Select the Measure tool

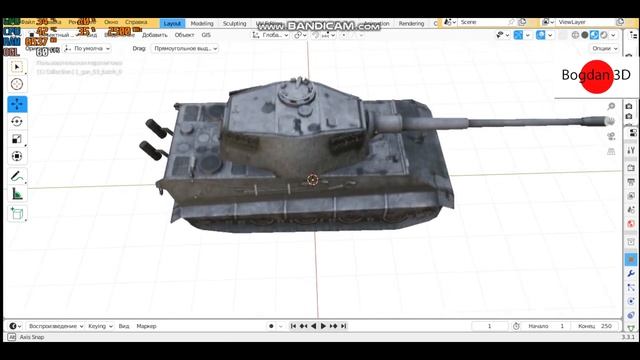pyautogui.click(x=17, y=193)
